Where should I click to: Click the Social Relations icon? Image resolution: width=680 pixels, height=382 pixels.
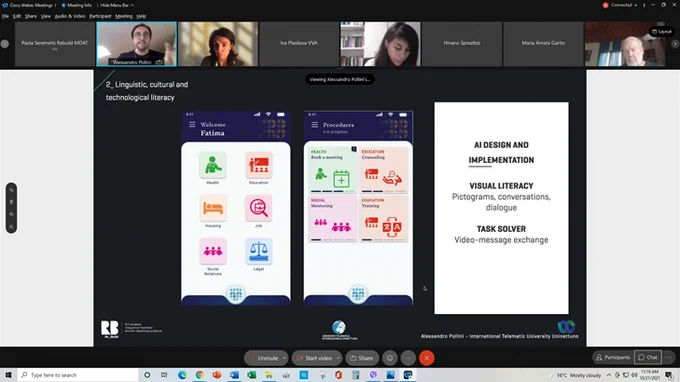coord(212,251)
